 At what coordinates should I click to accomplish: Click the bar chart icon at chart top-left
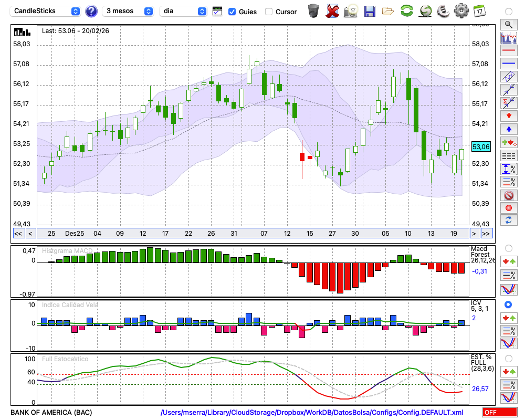pos(22,32)
